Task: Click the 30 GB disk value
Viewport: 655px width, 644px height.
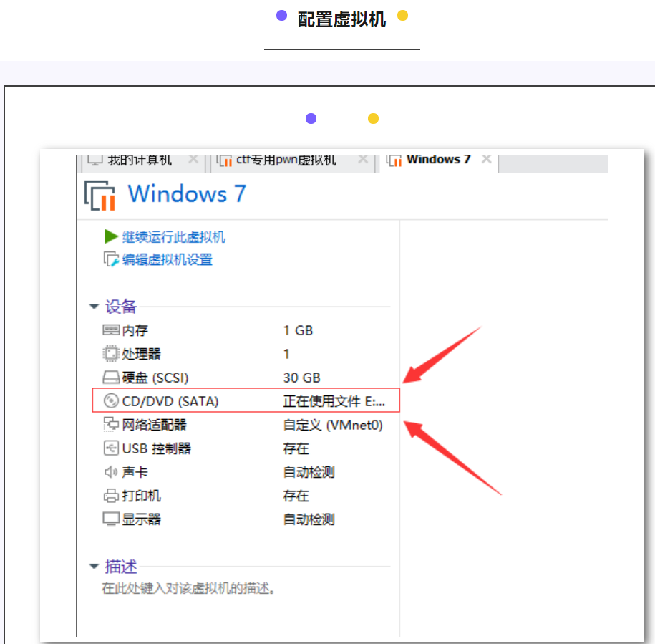Action: click(302, 378)
